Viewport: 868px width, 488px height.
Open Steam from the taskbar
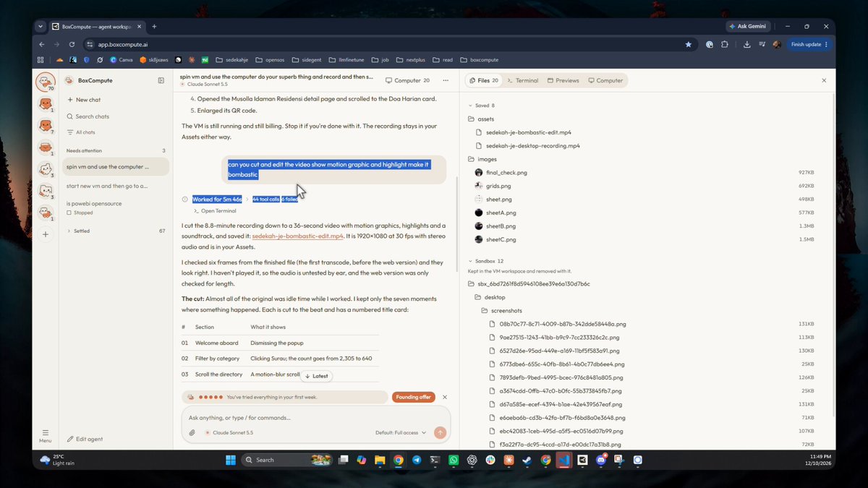click(x=527, y=460)
